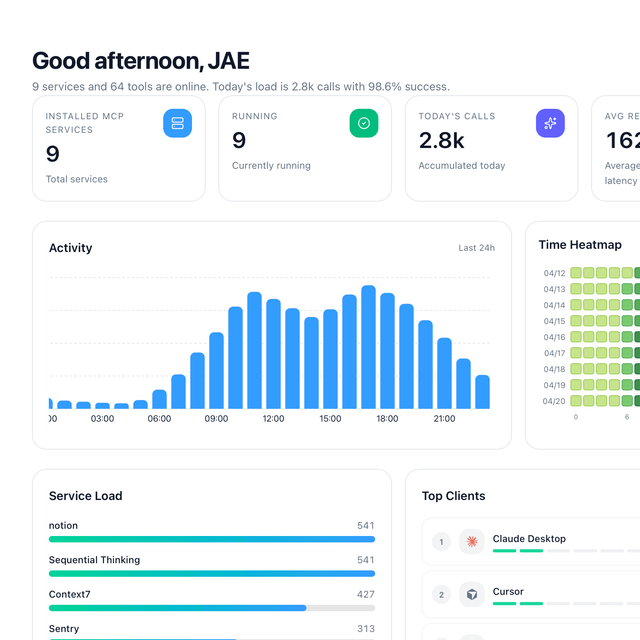Click the blue server icon on Installed MCP Services
The height and width of the screenshot is (640, 640).
click(x=177, y=123)
